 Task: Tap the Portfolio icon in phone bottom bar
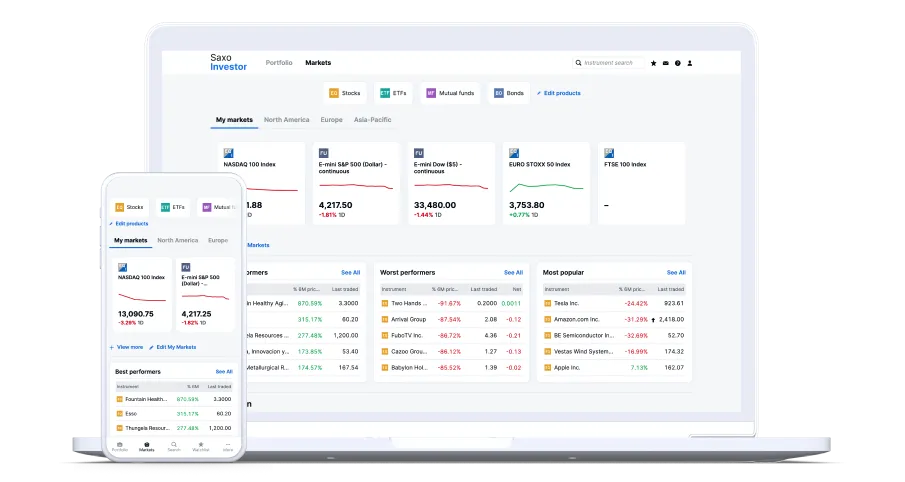(120, 446)
